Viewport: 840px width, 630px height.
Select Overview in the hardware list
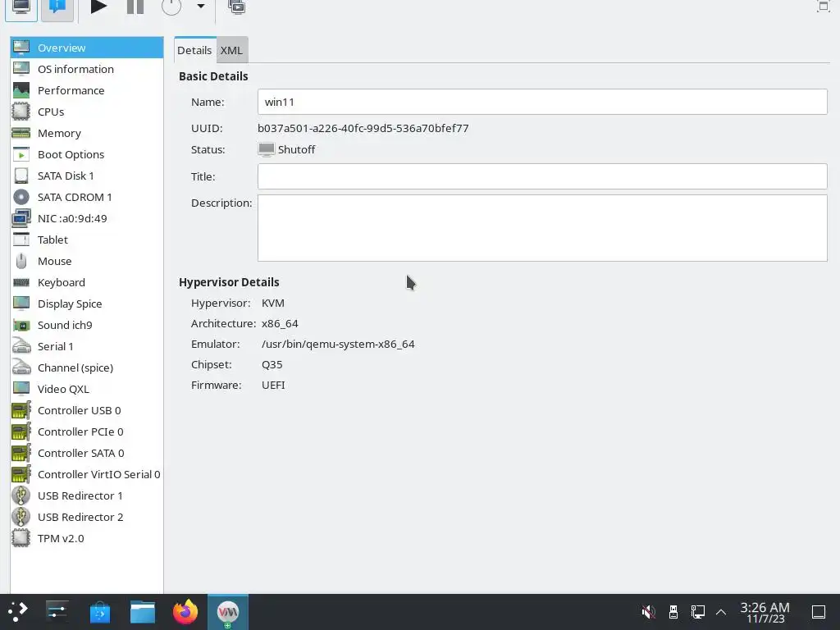(x=87, y=48)
